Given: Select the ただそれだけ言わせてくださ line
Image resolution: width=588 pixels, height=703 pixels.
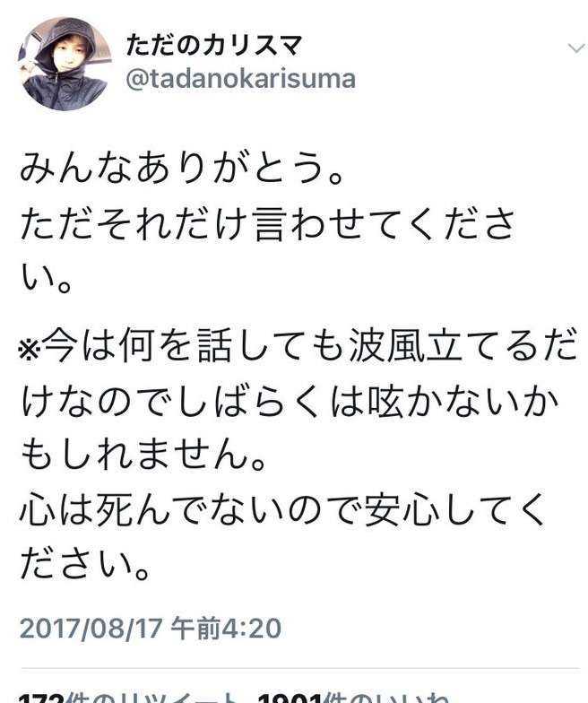Looking at the screenshot, I should click(x=268, y=225).
